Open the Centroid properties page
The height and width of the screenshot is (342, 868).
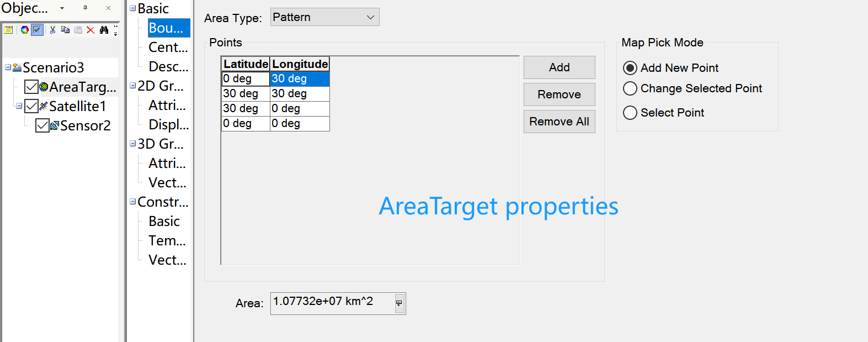[168, 48]
